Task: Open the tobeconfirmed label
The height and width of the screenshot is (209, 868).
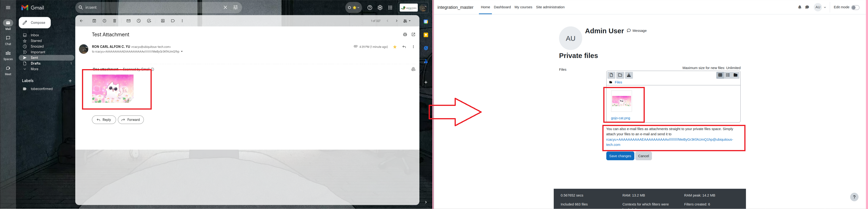Action: pyautogui.click(x=41, y=89)
